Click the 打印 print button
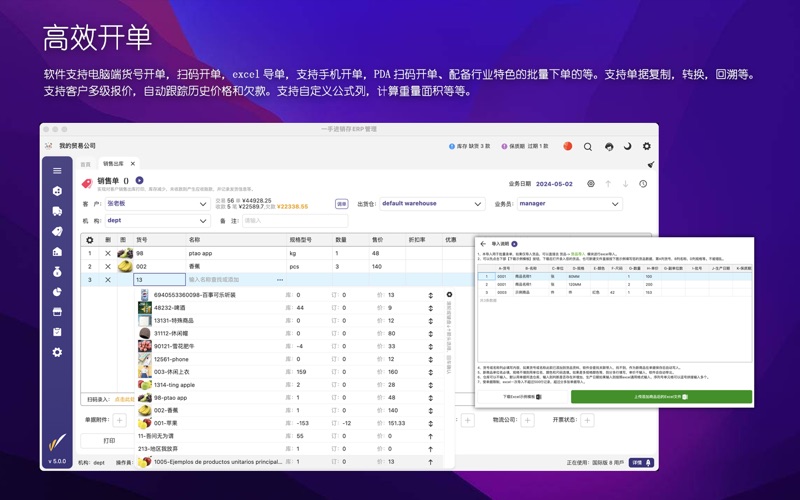The height and width of the screenshot is (500, 800). (x=109, y=440)
